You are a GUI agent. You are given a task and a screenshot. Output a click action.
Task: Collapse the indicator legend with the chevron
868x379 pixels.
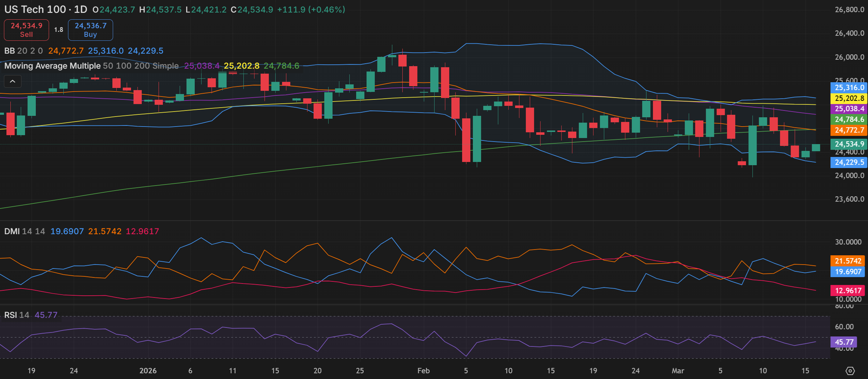13,82
